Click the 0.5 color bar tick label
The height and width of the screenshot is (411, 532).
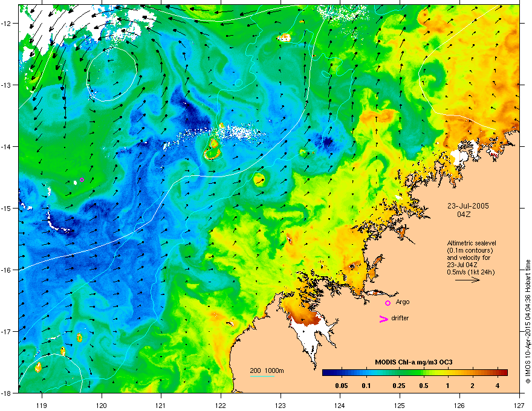424,386
